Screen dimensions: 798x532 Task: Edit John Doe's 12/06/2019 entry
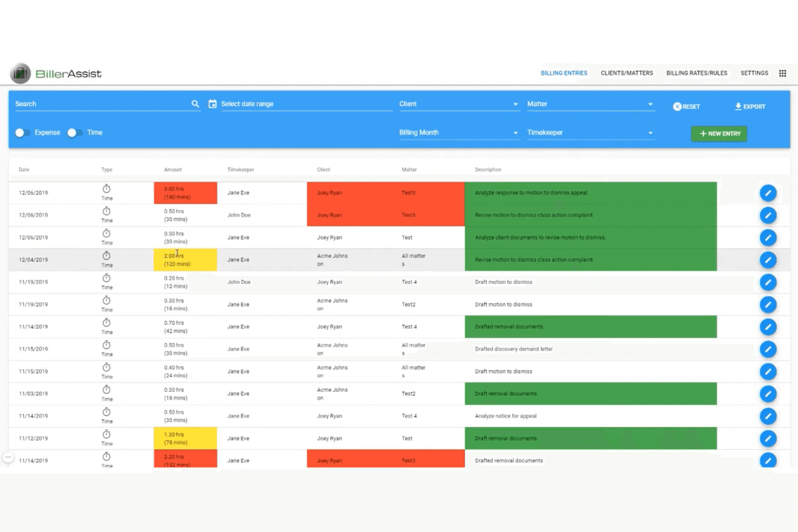[x=768, y=215]
